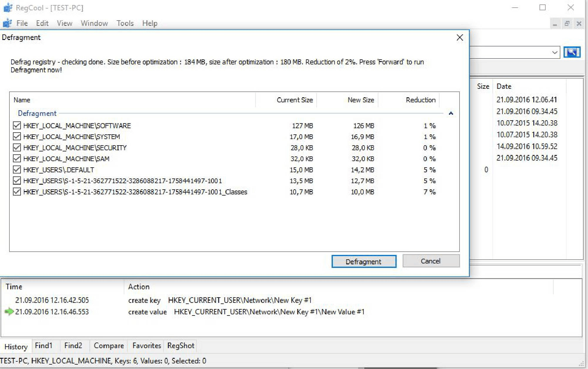Click the search binoculars icon button

[572, 52]
